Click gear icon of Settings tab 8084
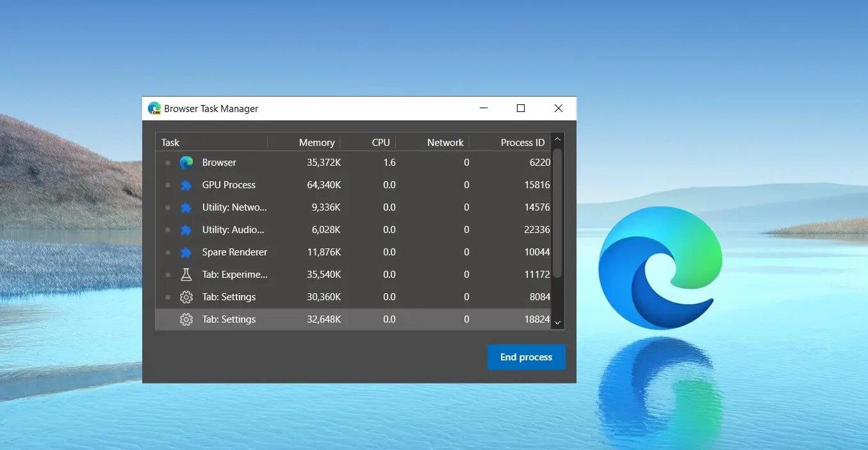The width and height of the screenshot is (868, 450). tap(186, 297)
